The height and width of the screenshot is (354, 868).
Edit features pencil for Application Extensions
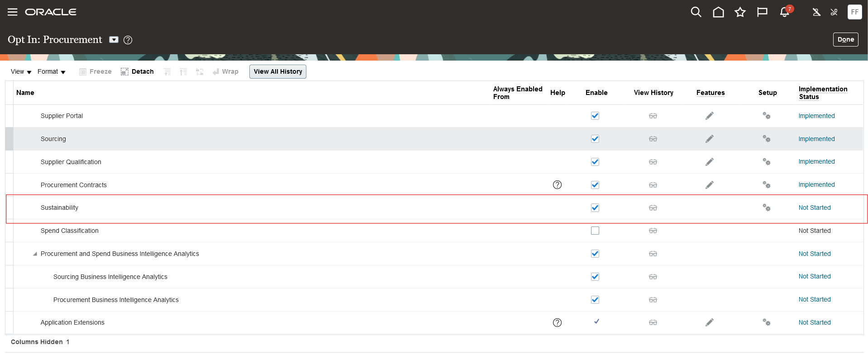click(x=710, y=322)
